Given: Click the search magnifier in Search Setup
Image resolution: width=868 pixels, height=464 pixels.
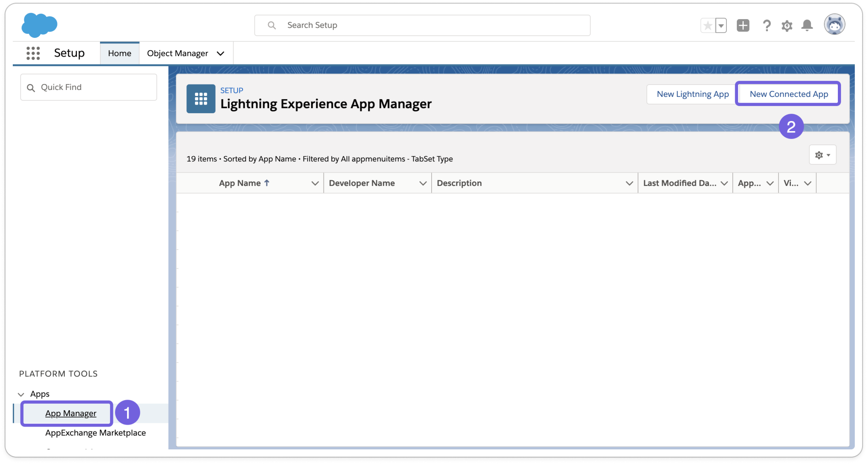Looking at the screenshot, I should click(272, 25).
